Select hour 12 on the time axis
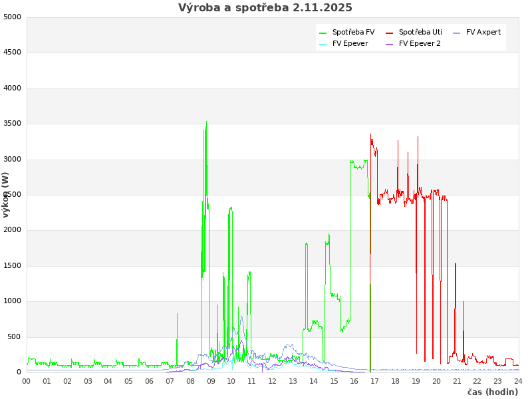 coord(273,381)
